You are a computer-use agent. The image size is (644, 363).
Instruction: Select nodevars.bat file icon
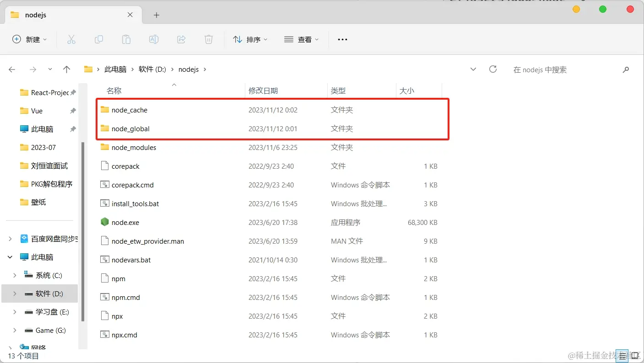tap(105, 260)
